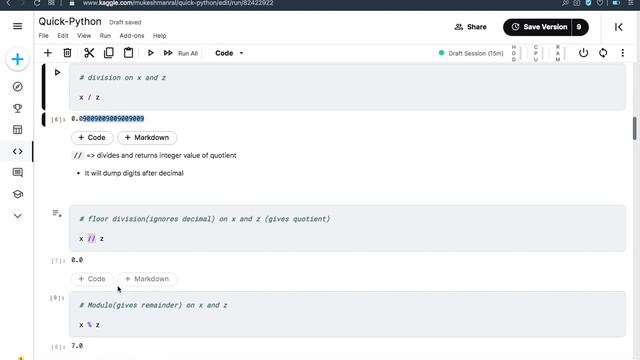Copy the cell using copy icon
This screenshot has height=360, width=640.
tap(109, 53)
